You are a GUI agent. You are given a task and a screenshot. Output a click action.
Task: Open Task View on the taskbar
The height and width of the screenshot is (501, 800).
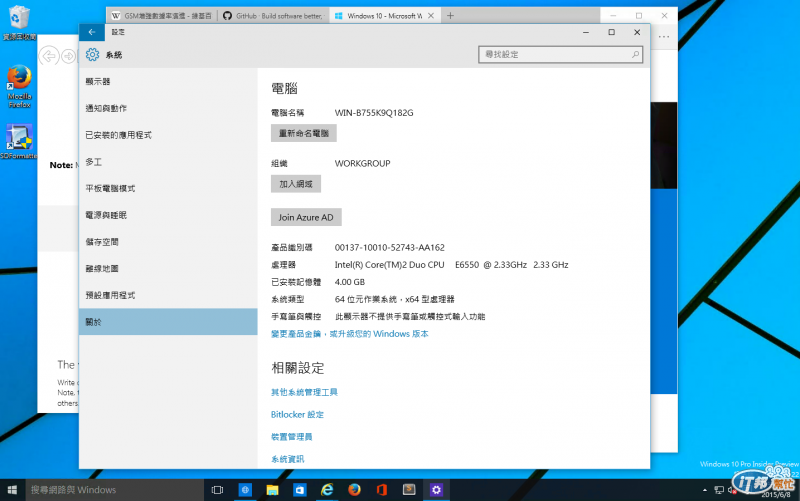pyautogui.click(x=217, y=490)
